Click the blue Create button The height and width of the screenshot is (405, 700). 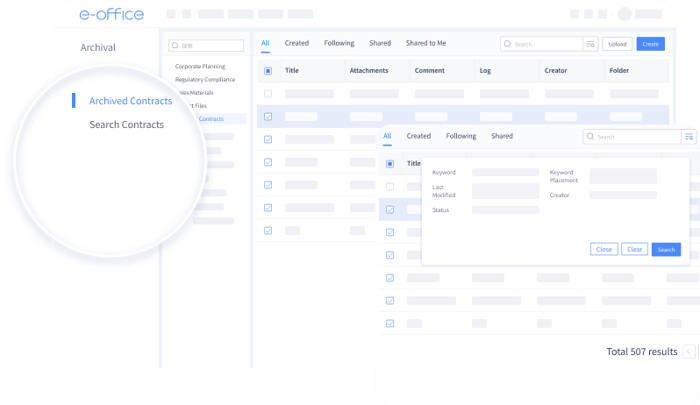(x=650, y=44)
